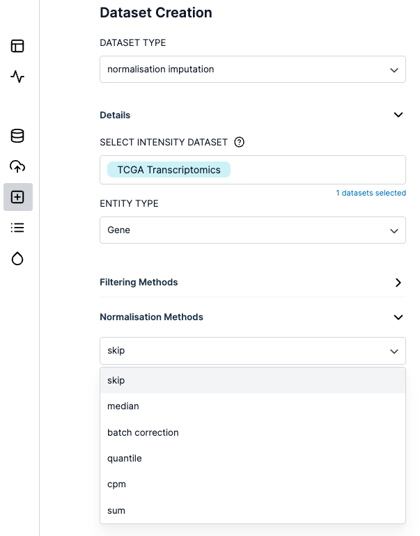Click the activity pulse icon in sidebar
This screenshot has height=536, width=420.
[17, 77]
